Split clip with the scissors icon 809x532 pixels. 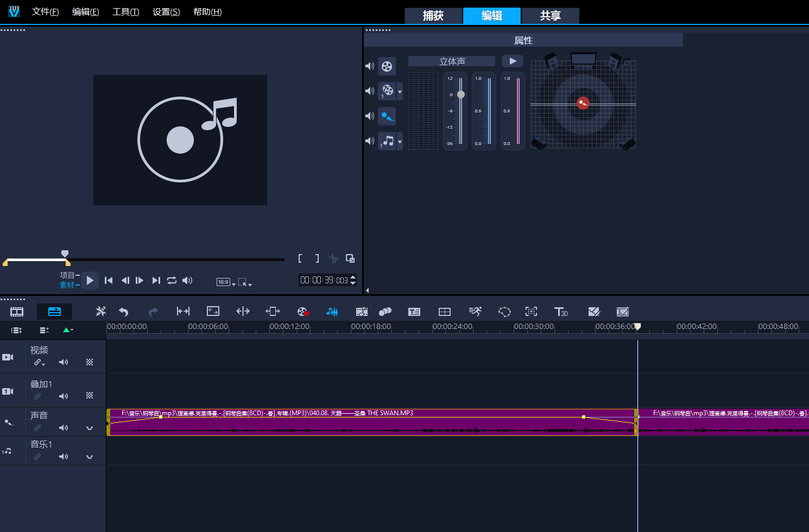(334, 259)
